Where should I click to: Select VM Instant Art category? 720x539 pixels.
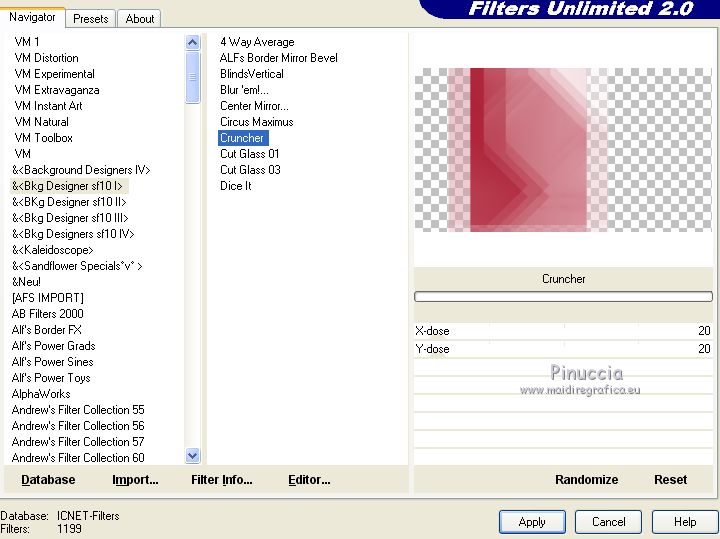point(48,106)
